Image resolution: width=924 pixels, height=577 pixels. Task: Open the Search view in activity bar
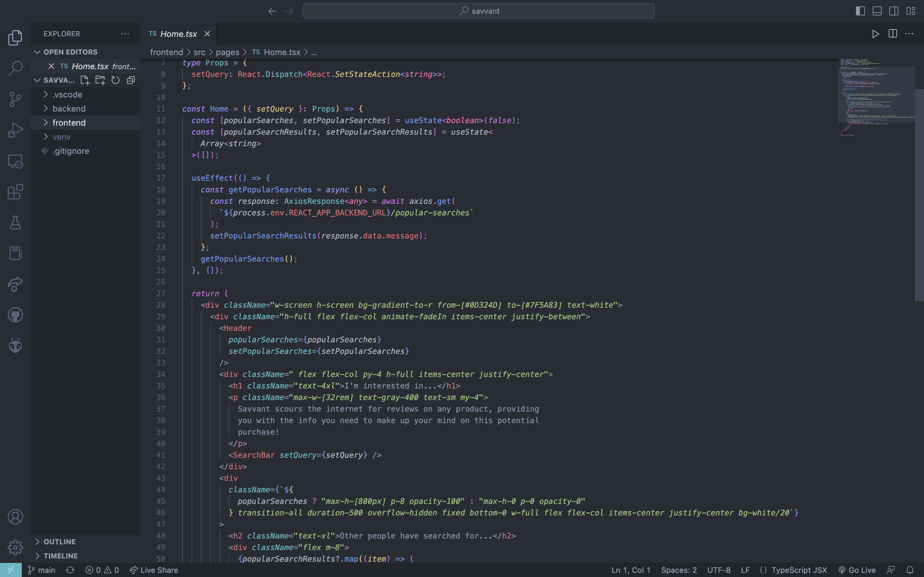(x=15, y=68)
